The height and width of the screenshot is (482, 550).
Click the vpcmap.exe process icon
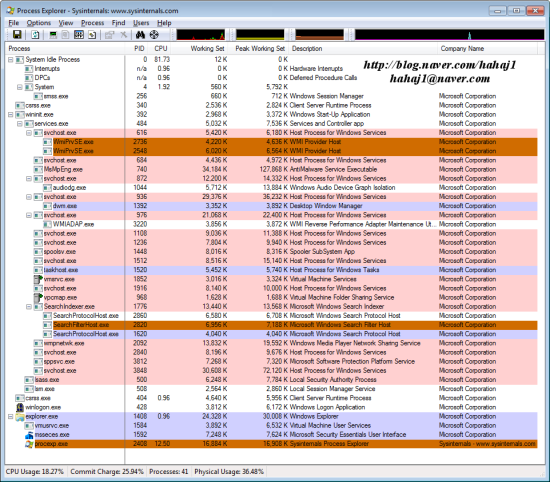(x=38, y=297)
